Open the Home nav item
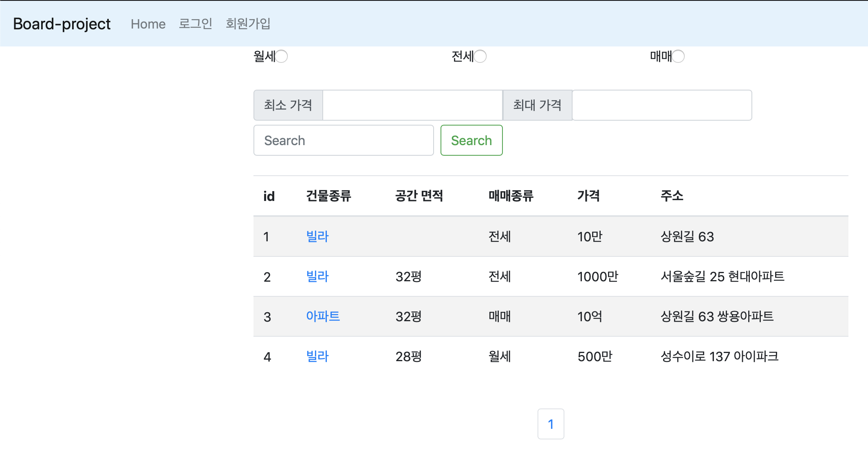 pyautogui.click(x=148, y=24)
